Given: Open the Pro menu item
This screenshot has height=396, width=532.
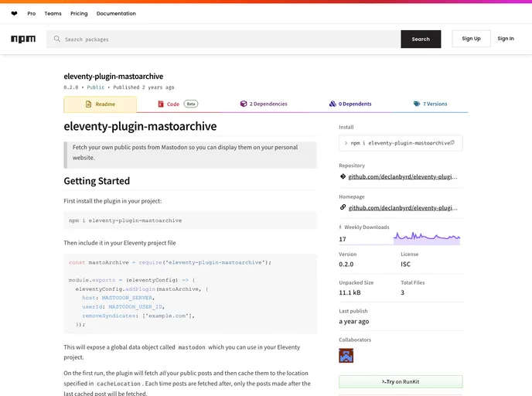Looking at the screenshot, I should 32,14.
